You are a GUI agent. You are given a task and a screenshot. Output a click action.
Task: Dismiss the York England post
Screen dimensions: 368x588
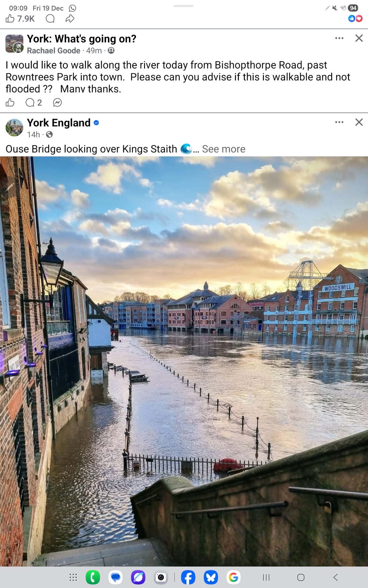coord(359,122)
